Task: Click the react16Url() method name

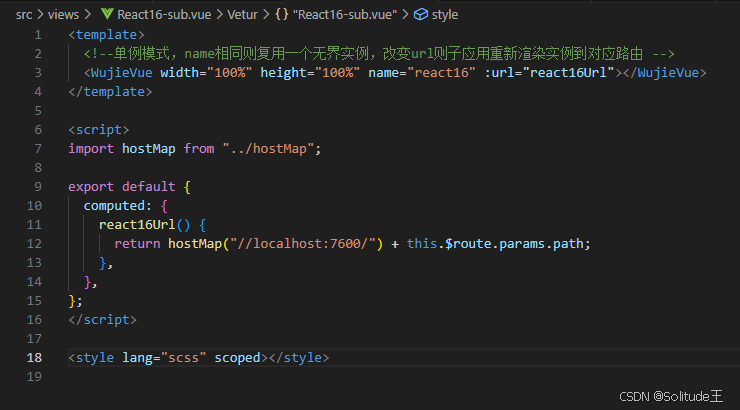Action: pyautogui.click(x=144, y=225)
